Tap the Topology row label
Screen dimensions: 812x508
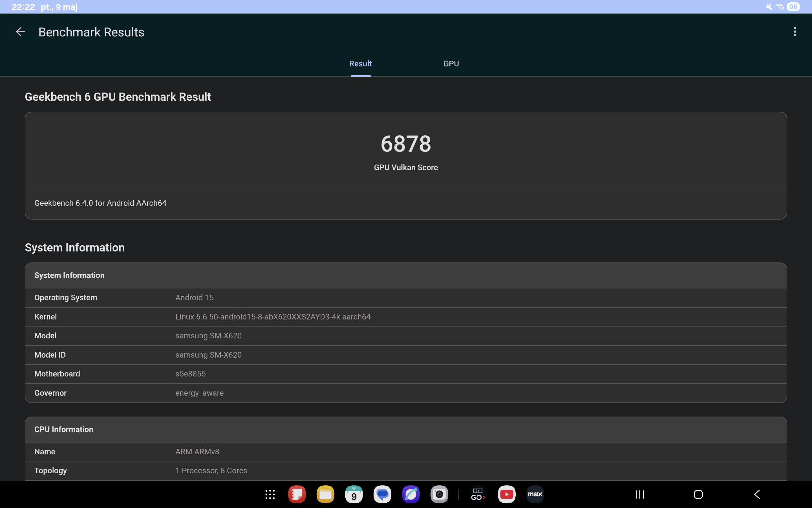point(50,470)
